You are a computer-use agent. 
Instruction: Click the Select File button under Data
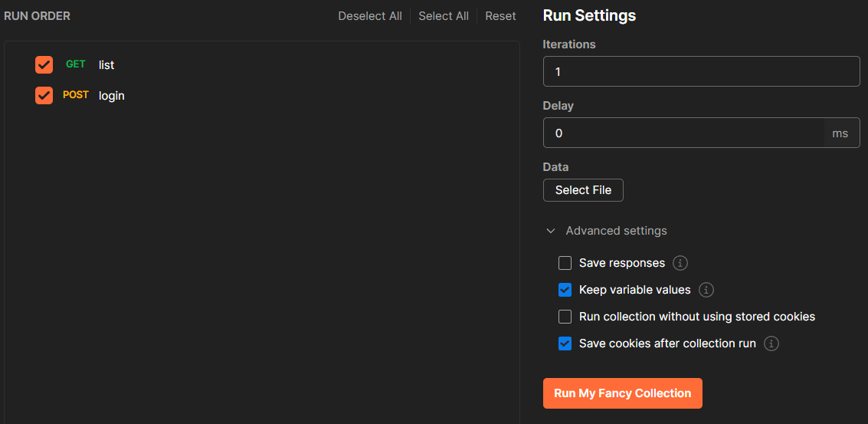[x=583, y=190]
